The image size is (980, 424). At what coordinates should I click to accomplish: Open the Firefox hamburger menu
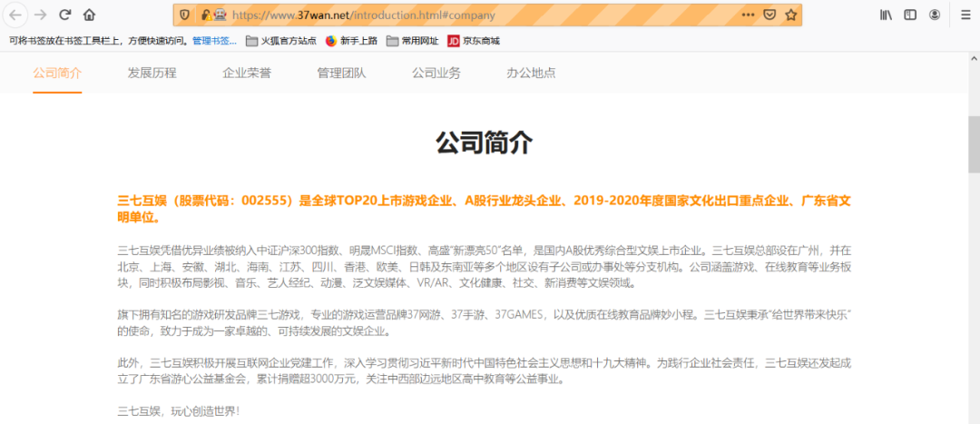965,15
